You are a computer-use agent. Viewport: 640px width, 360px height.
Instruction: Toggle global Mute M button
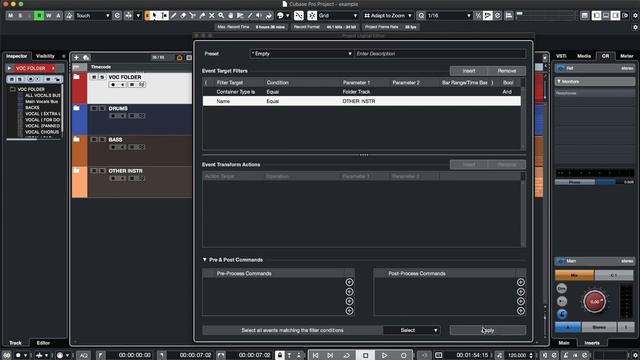10,16
